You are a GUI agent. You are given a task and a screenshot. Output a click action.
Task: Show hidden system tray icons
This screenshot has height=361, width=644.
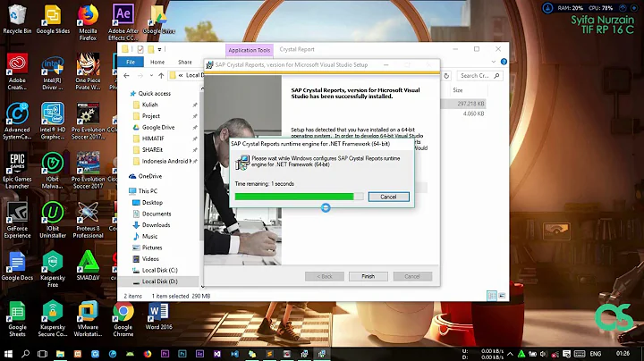pos(510,354)
